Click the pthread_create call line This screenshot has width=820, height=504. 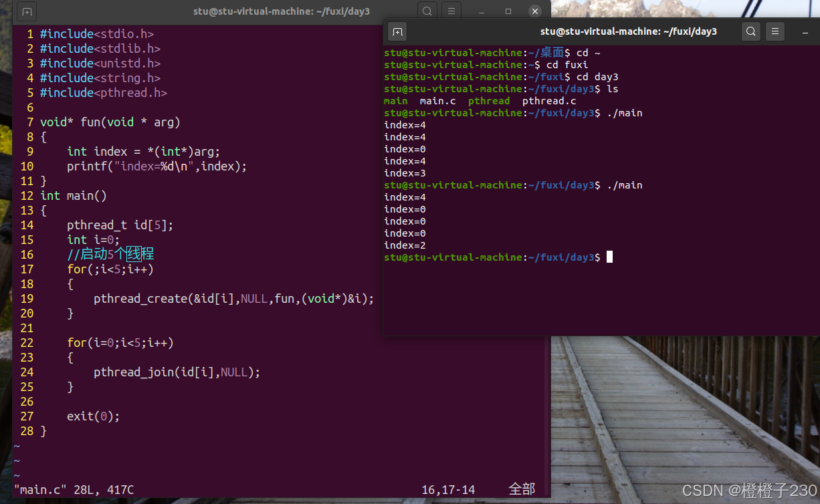pyautogui.click(x=234, y=298)
